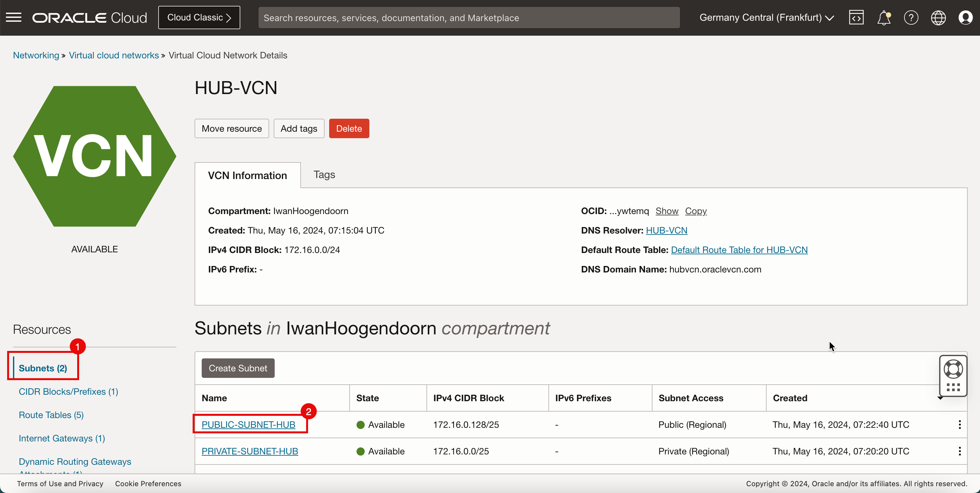
Task: Click the life-ring support widget
Action: coord(953,369)
